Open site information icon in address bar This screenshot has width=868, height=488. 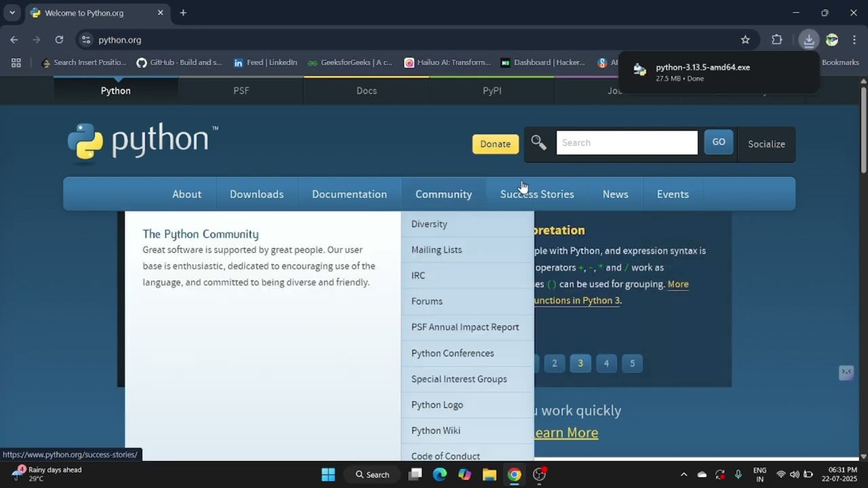point(86,40)
